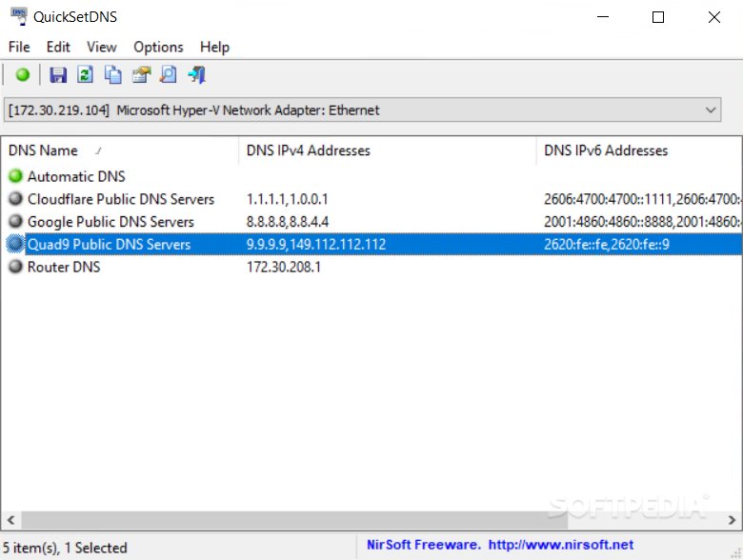
Task: Click the Find magnifier toolbar icon
Action: pyautogui.click(x=169, y=75)
